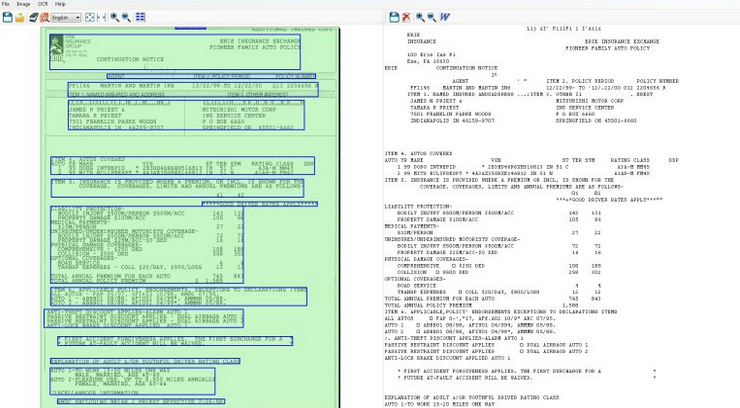Open the English language dropdown
The height and width of the screenshot is (408, 740).
point(66,17)
